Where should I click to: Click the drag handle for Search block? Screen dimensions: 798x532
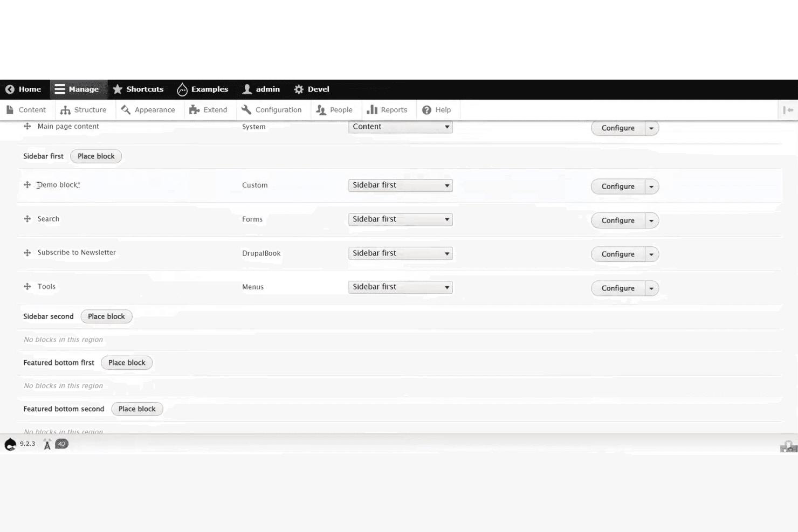[x=27, y=219]
